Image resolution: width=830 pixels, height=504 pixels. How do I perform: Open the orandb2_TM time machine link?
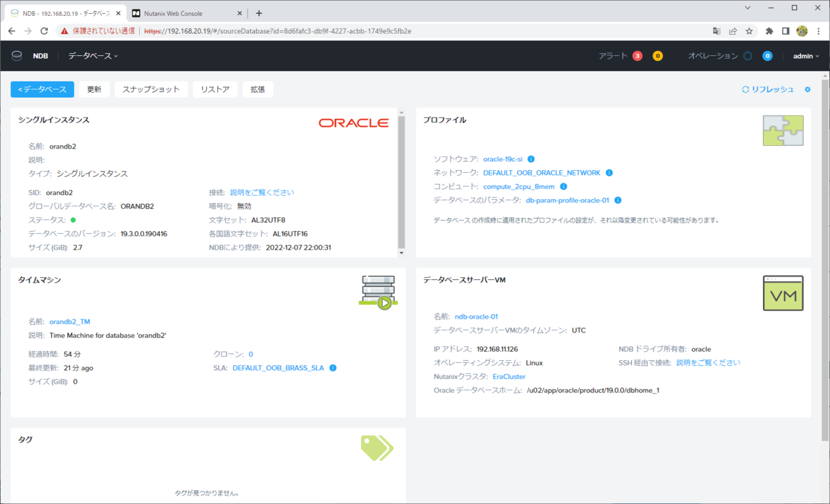click(70, 321)
